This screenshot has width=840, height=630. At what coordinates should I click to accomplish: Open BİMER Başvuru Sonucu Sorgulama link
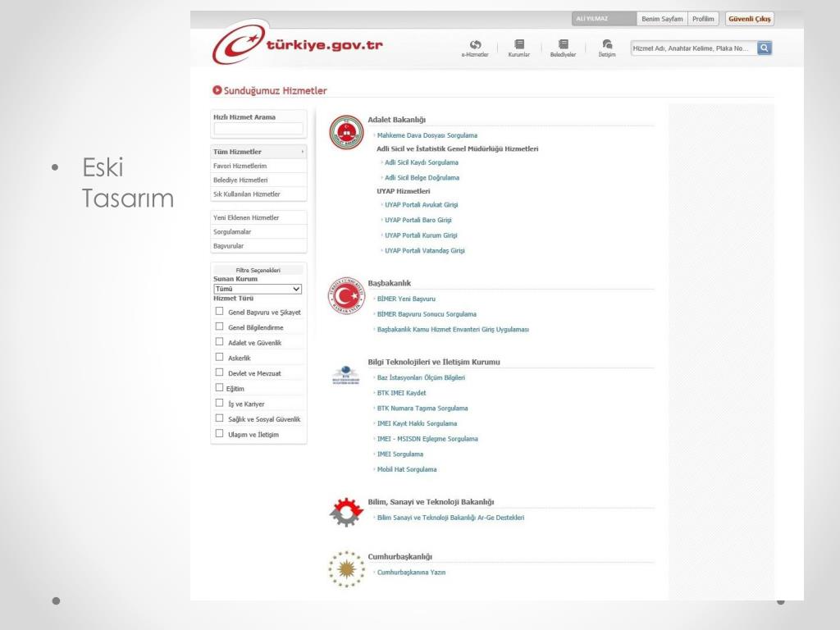pyautogui.click(x=427, y=314)
